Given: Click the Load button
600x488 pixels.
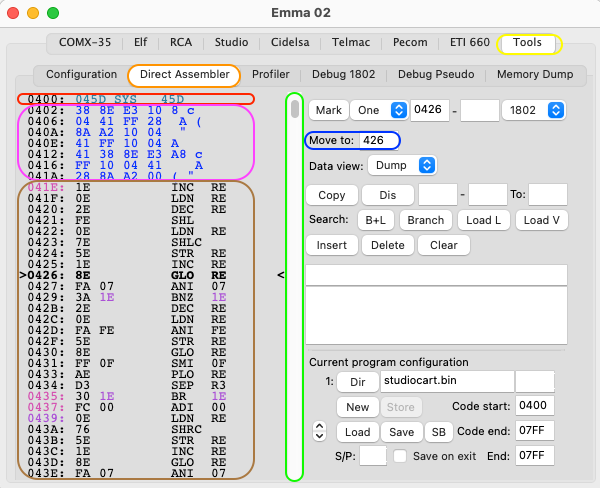Looking at the screenshot, I should coord(358,432).
